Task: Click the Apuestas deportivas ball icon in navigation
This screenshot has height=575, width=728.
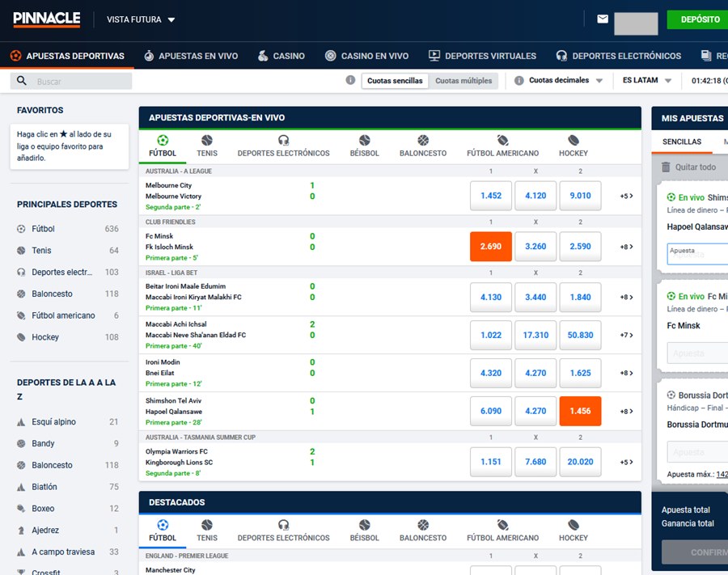Action: point(16,56)
